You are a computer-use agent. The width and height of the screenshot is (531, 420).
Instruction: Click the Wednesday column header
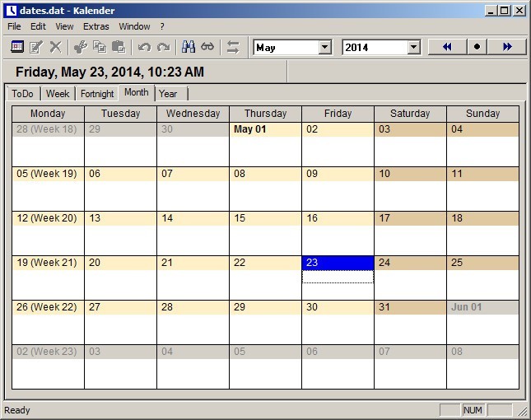point(193,114)
